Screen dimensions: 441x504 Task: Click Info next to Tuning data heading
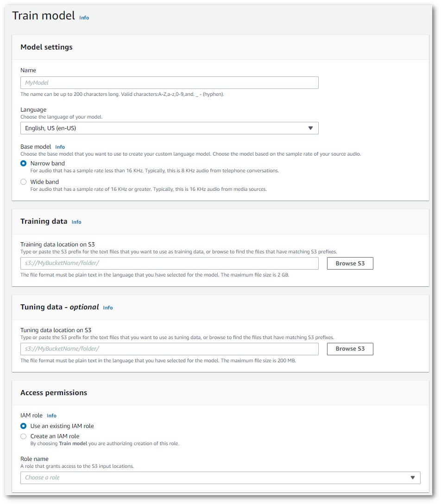click(x=107, y=307)
